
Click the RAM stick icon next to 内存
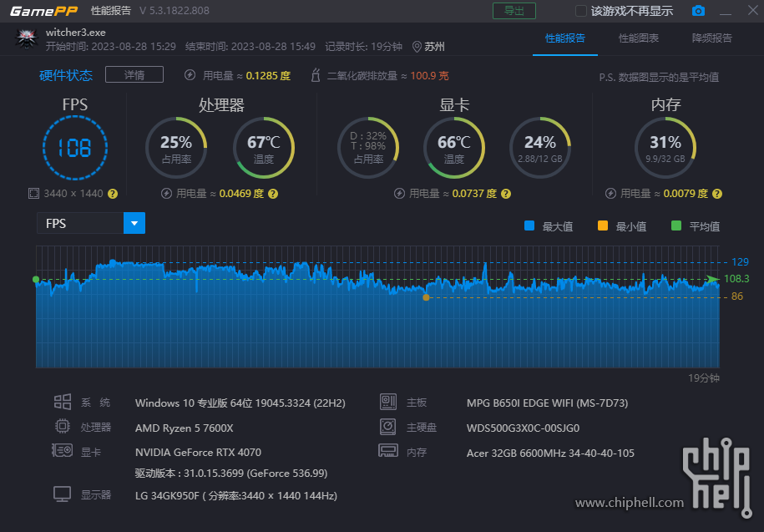[x=388, y=451]
